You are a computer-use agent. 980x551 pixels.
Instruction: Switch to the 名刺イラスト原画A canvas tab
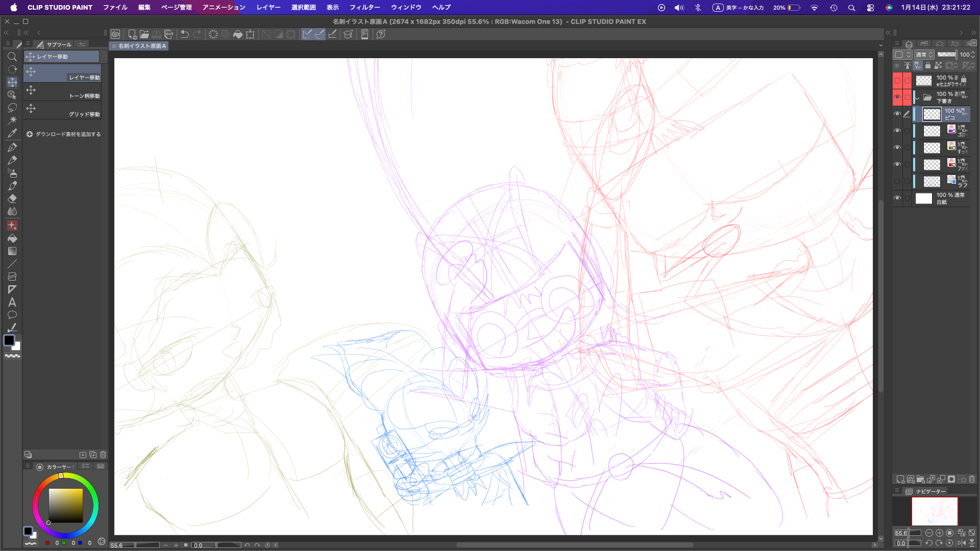(x=142, y=46)
